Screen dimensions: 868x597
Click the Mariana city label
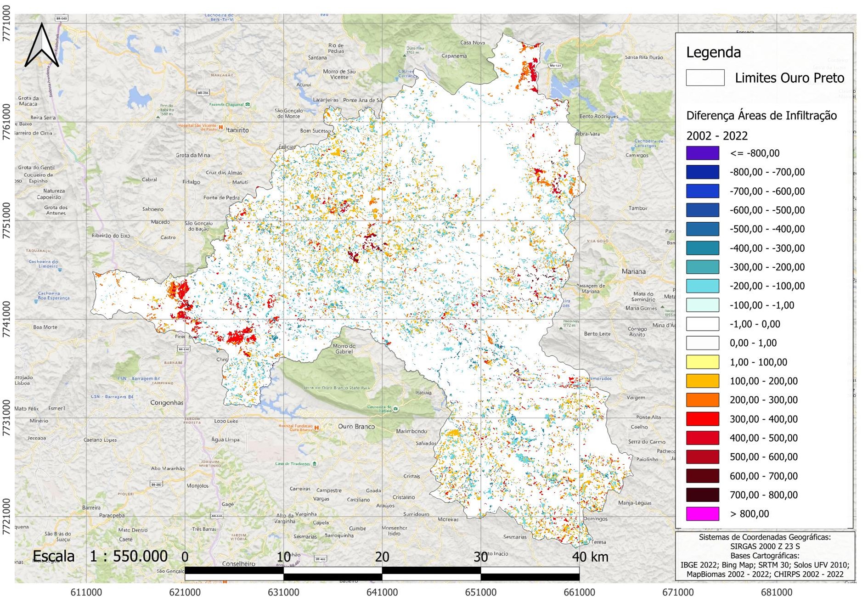tap(633, 271)
